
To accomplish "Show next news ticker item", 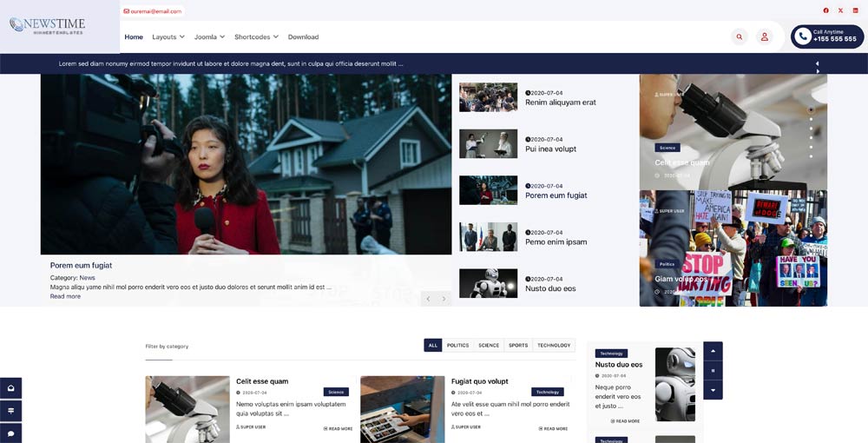I will 818,71.
